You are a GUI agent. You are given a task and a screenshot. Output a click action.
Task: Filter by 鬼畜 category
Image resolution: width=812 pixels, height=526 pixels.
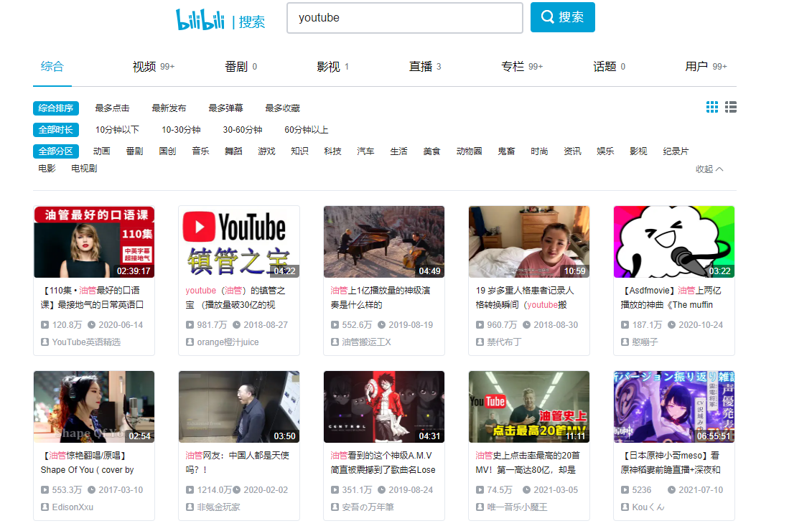506,151
